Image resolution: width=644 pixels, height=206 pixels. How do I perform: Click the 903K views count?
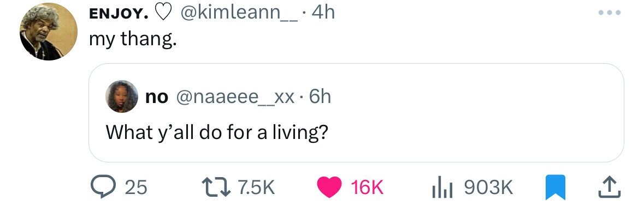pyautogui.click(x=488, y=187)
